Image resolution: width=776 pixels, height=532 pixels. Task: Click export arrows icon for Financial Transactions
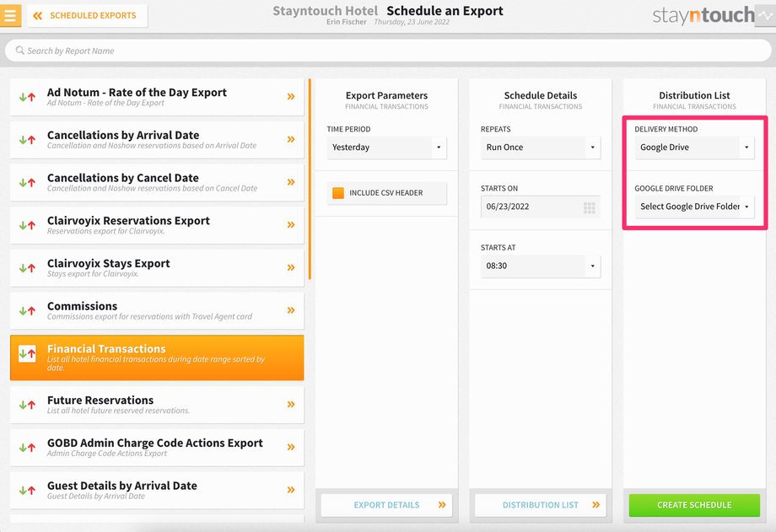(27, 353)
